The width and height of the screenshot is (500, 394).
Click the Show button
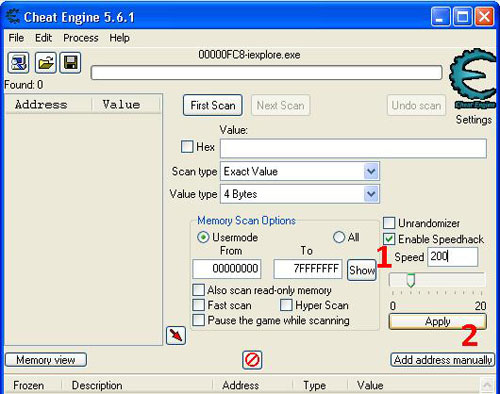pos(362,270)
